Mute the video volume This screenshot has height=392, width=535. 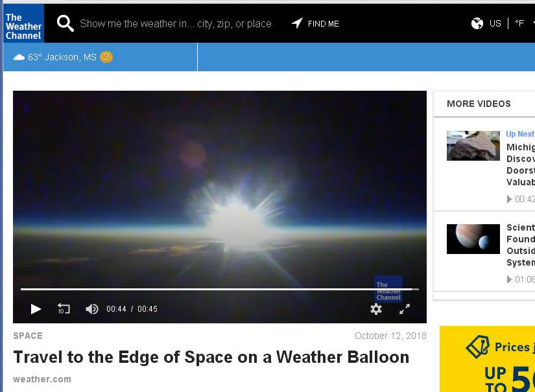[x=92, y=309]
